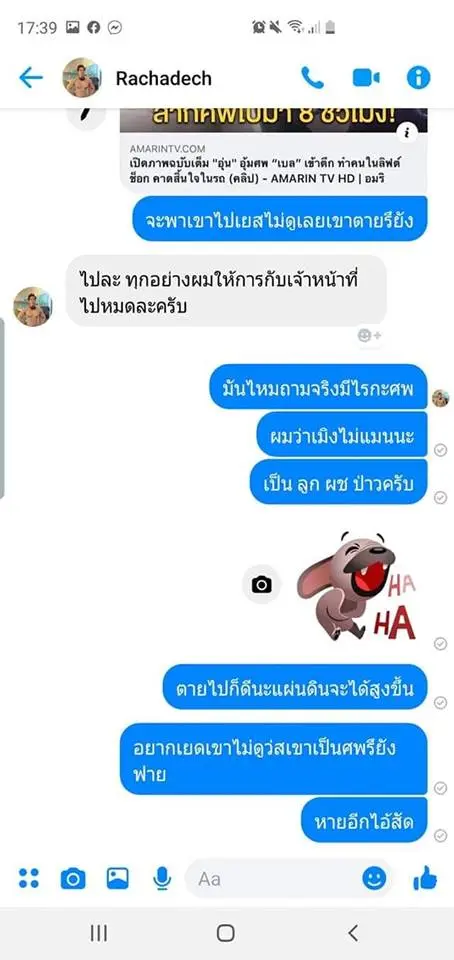Screen dimensions: 454x960
Task: Tap the Android home navigation button
Action: [x=226, y=933]
